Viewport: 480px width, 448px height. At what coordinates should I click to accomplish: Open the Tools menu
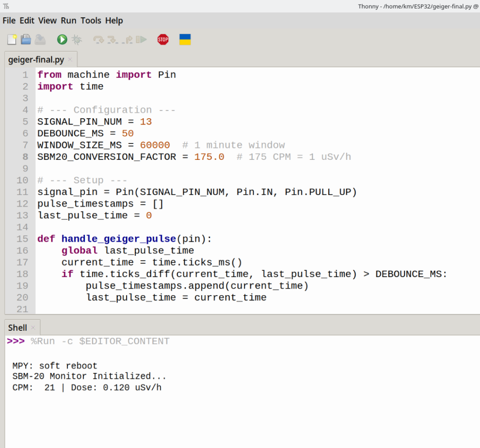pyautogui.click(x=90, y=21)
